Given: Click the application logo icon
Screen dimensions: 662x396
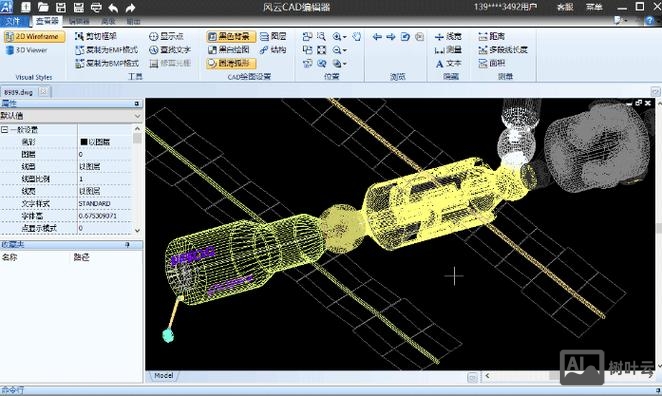Looking at the screenshot, I should [x=6, y=7].
